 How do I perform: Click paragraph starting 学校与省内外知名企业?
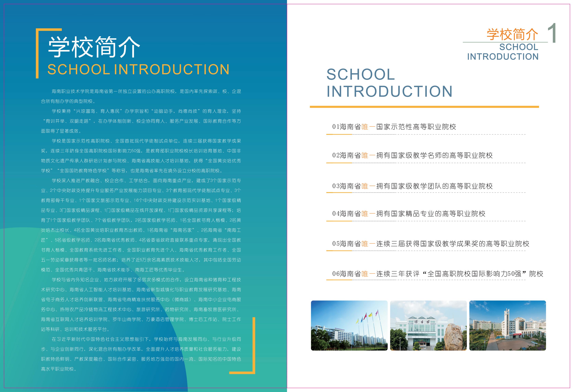tap(141, 305)
